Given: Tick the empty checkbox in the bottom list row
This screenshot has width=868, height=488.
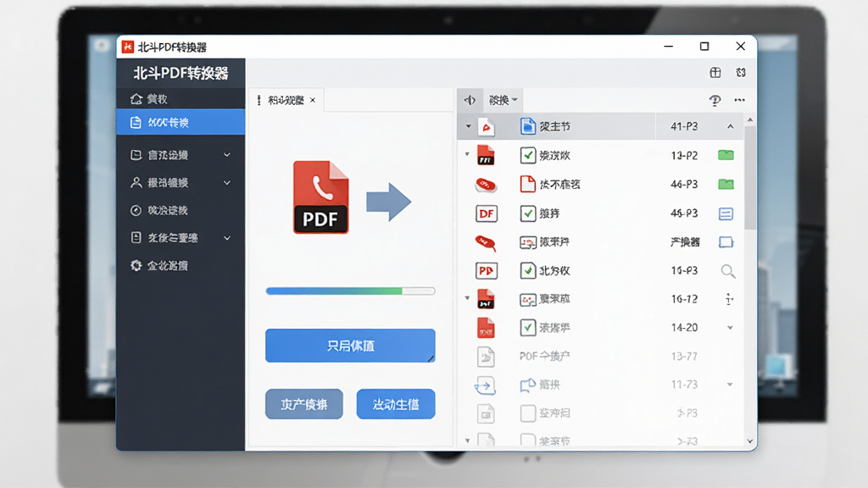Looking at the screenshot, I should tap(527, 441).
